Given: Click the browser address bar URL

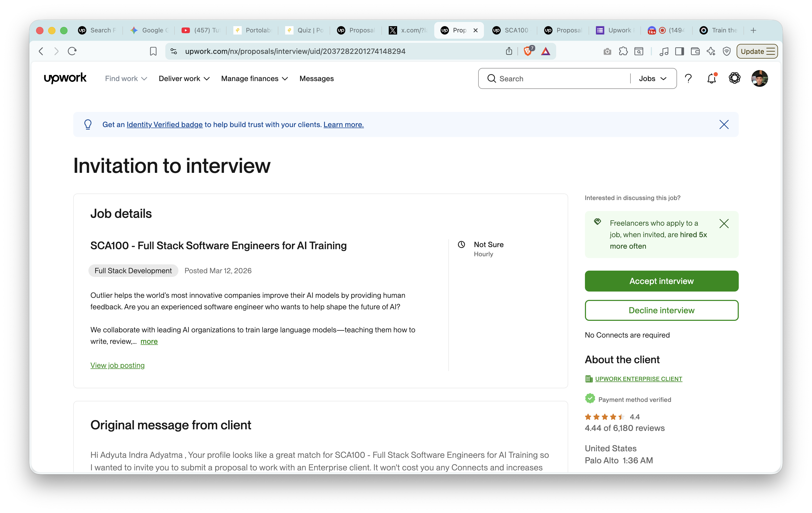Looking at the screenshot, I should coord(295,51).
